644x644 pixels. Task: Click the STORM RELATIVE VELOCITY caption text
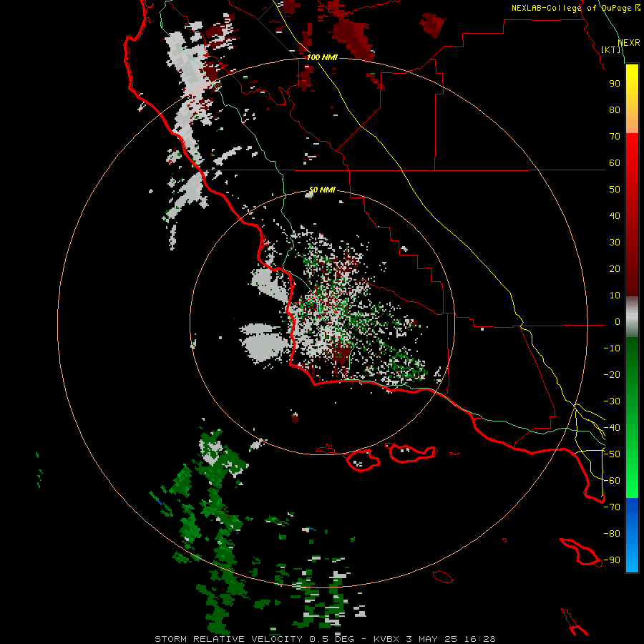pyautogui.click(x=228, y=639)
